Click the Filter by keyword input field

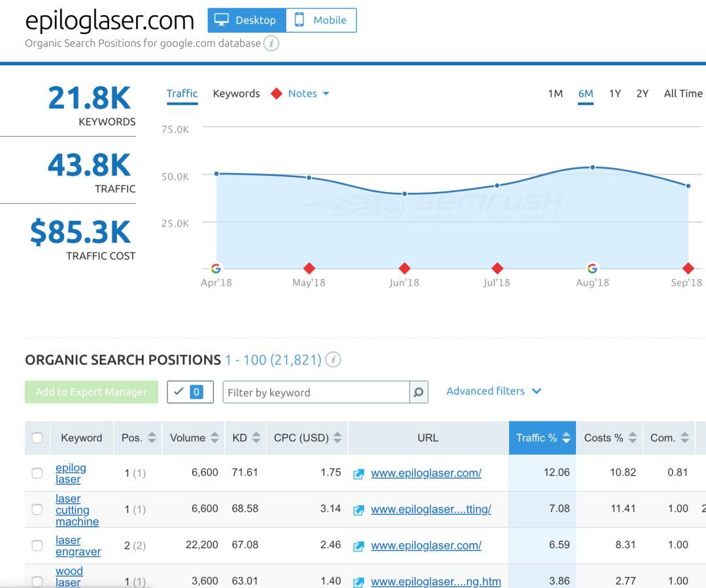click(316, 392)
